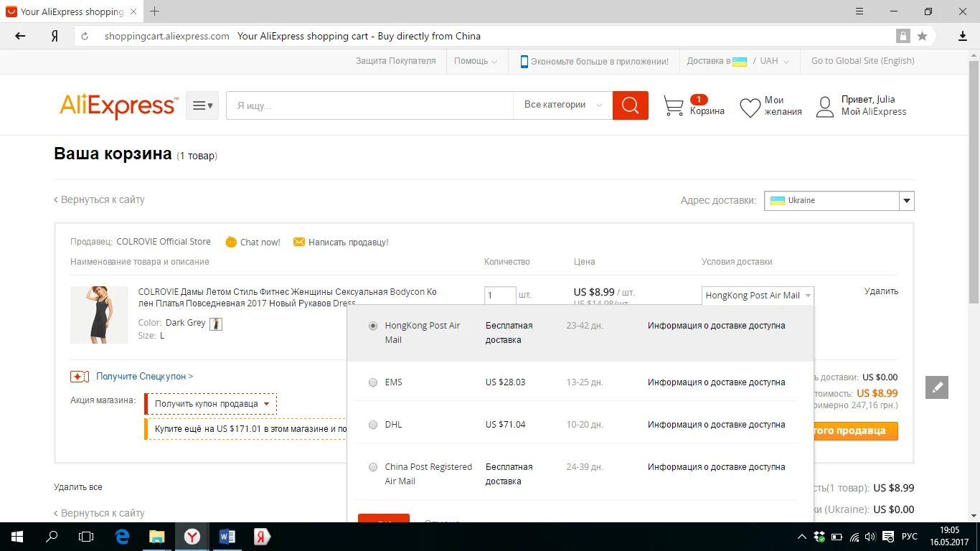Bookmark the page with the star icon
The height and width of the screenshot is (551, 980).
922,36
